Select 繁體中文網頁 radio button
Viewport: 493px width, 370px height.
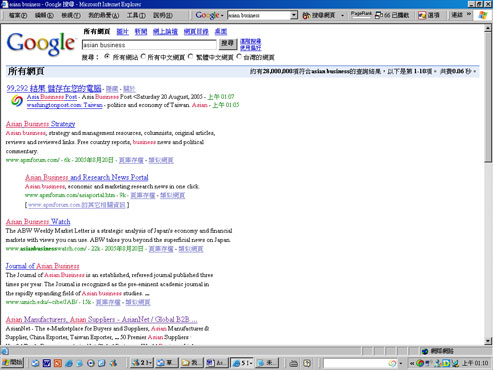pos(191,56)
